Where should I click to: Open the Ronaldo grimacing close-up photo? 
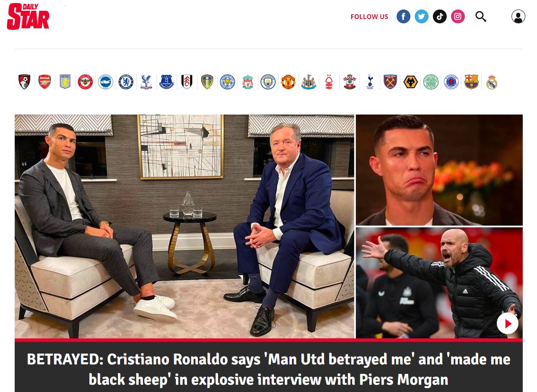pyautogui.click(x=439, y=170)
